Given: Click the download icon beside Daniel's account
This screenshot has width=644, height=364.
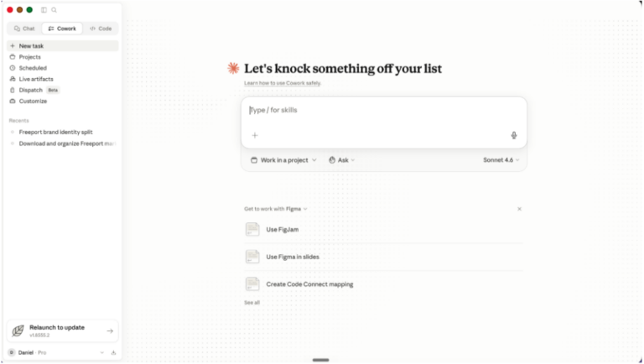Looking at the screenshot, I should click(113, 352).
